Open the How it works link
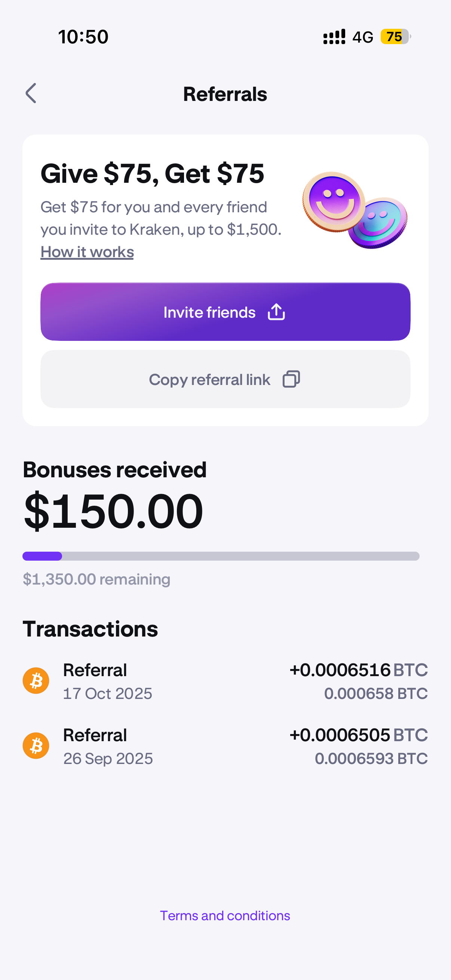 pyautogui.click(x=87, y=252)
